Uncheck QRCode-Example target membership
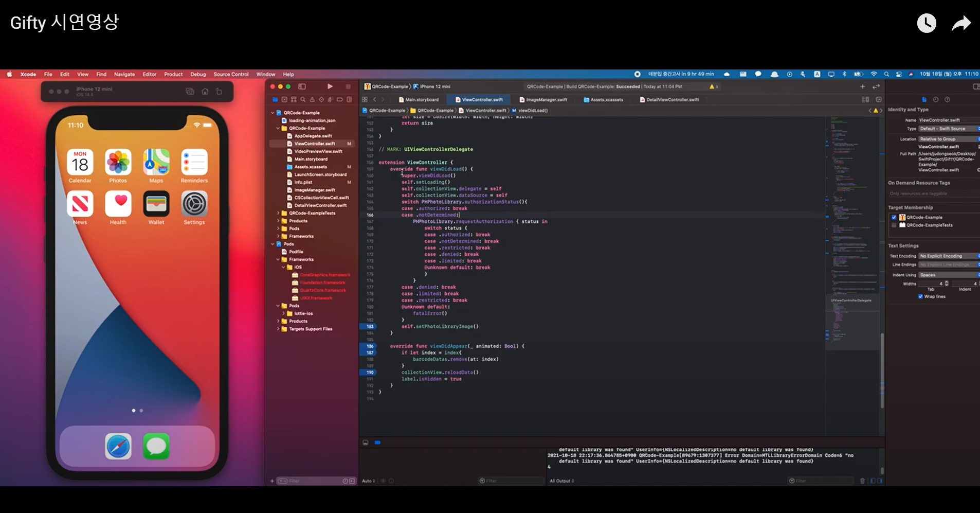This screenshot has height=513, width=980. 894,217
